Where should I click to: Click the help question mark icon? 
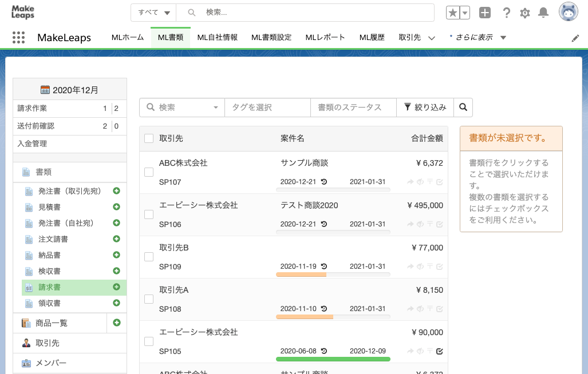point(506,13)
